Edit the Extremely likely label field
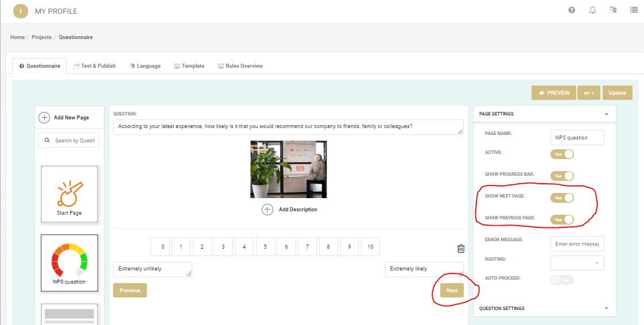644x325 pixels. (424, 269)
